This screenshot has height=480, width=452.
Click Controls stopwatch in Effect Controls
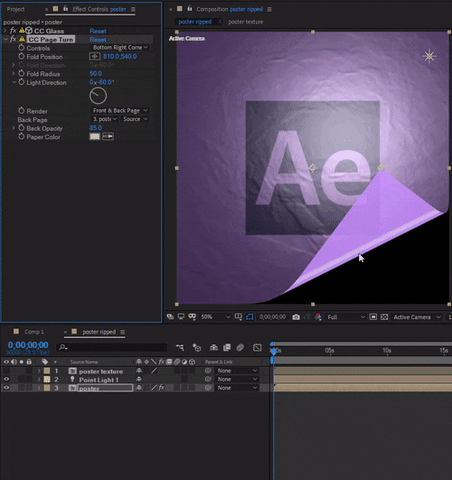[x=21, y=48]
